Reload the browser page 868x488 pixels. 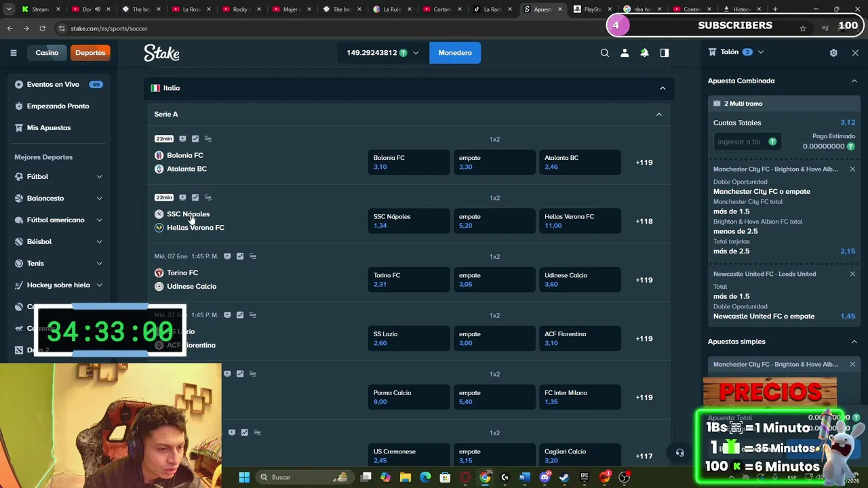(x=42, y=28)
